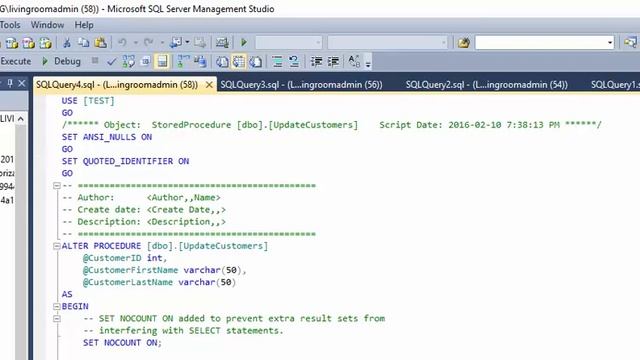The image size is (640, 360).
Task: Switch to the SQLQuery1 tab
Action: [615, 84]
